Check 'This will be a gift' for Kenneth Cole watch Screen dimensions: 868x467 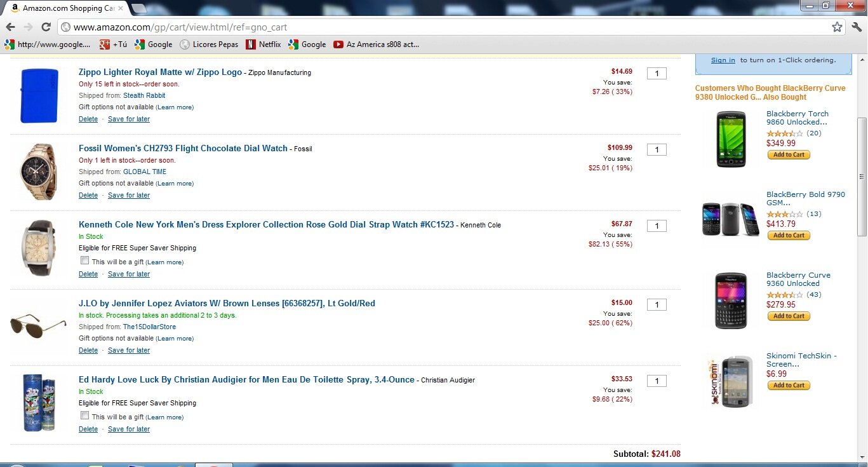pyautogui.click(x=84, y=261)
